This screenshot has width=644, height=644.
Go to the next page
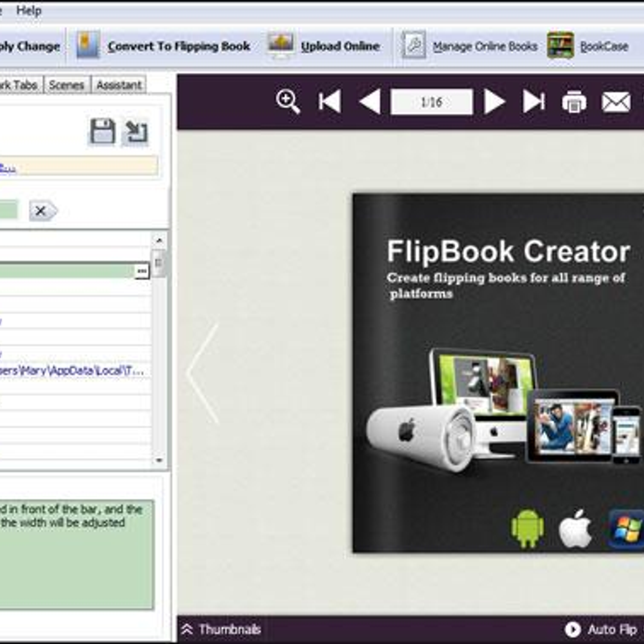point(494,101)
